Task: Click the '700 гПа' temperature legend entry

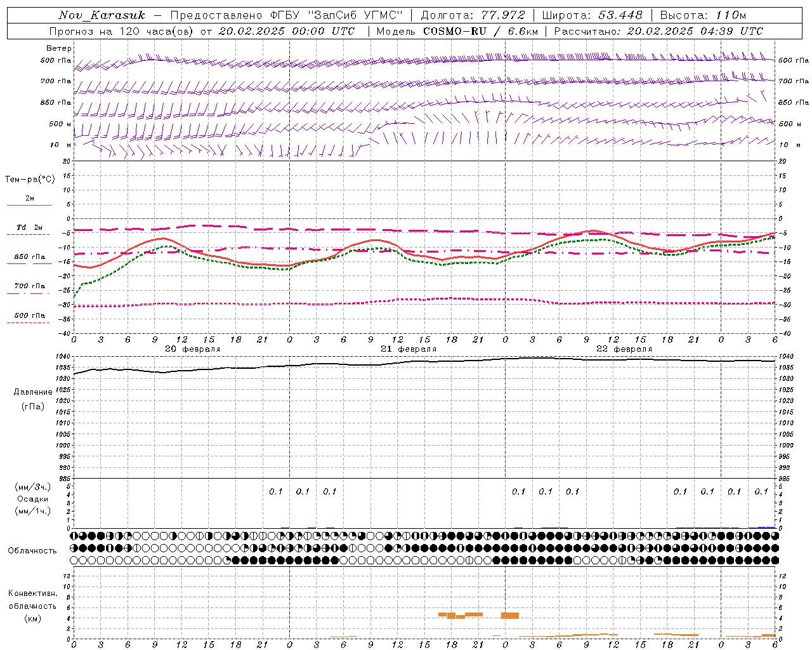Action: [30, 286]
